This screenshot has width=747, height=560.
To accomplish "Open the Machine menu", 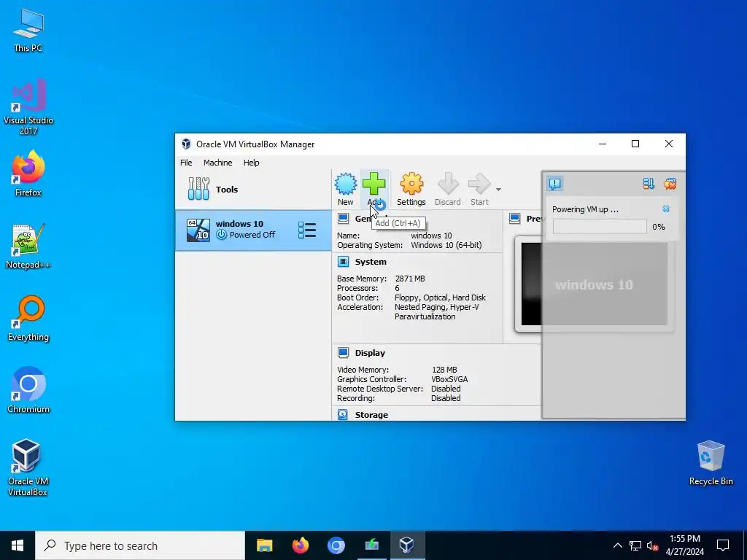I will click(217, 163).
